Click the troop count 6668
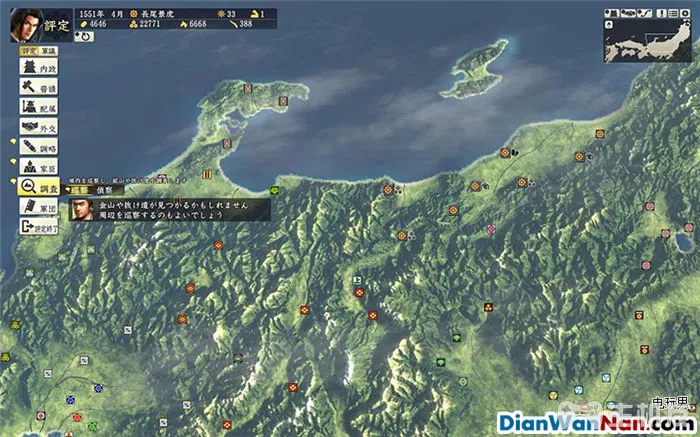Viewport: 700px width, 437px height. pos(197,24)
